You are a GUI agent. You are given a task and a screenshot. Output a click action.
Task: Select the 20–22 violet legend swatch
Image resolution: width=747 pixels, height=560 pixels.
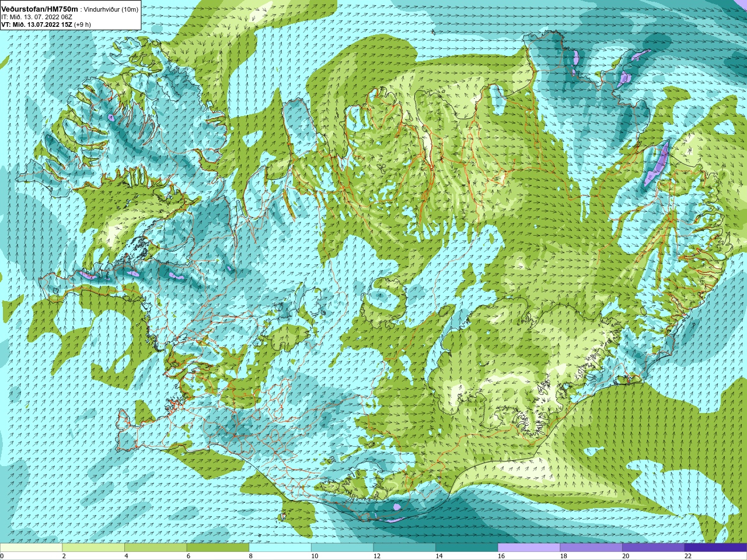pyautogui.click(x=654, y=548)
